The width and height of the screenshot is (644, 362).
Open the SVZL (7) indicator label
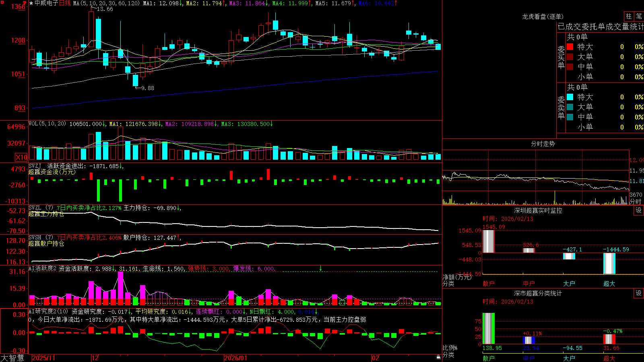coord(41,208)
